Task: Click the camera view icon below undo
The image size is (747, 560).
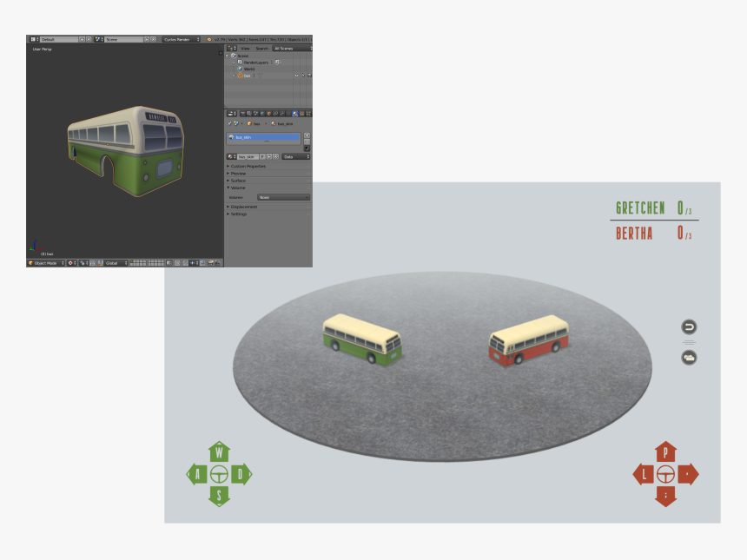Action: 689,357
